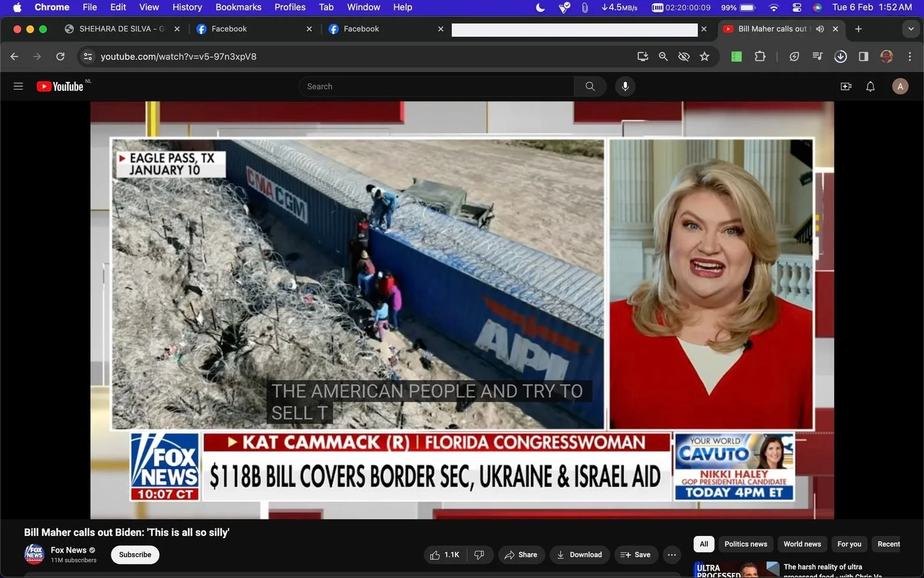The image size is (924, 578).
Task: Open the Chrome extensions puzzle icon
Action: coord(760,57)
